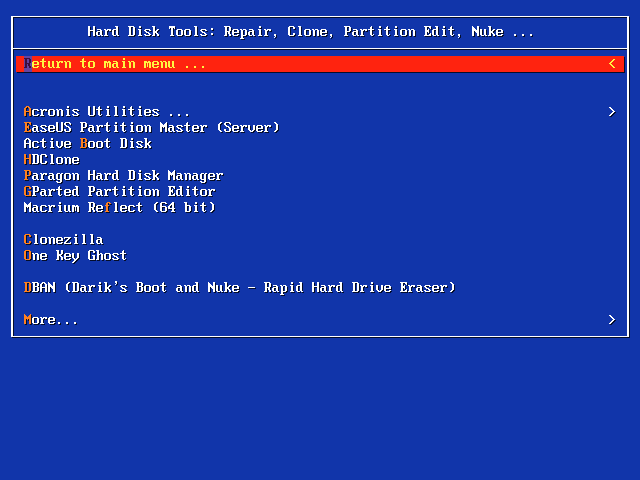This screenshot has width=640, height=480.
Task: Click back arrow beside Return to main menu
Action: pyautogui.click(x=612, y=64)
